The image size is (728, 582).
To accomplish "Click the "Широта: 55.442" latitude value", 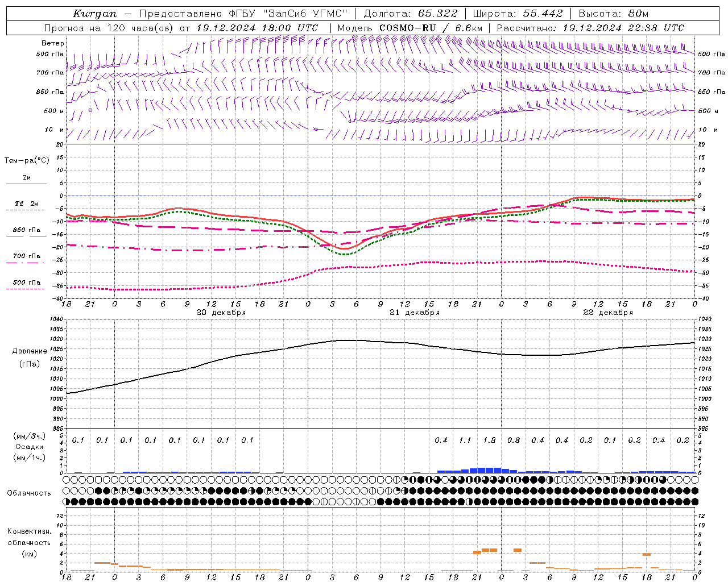I will pos(518,14).
